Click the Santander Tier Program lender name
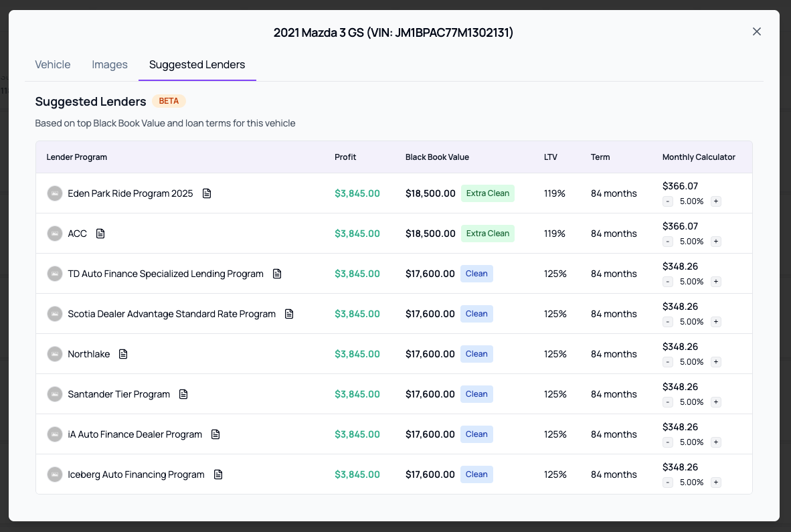This screenshot has width=791, height=532. pos(118,394)
